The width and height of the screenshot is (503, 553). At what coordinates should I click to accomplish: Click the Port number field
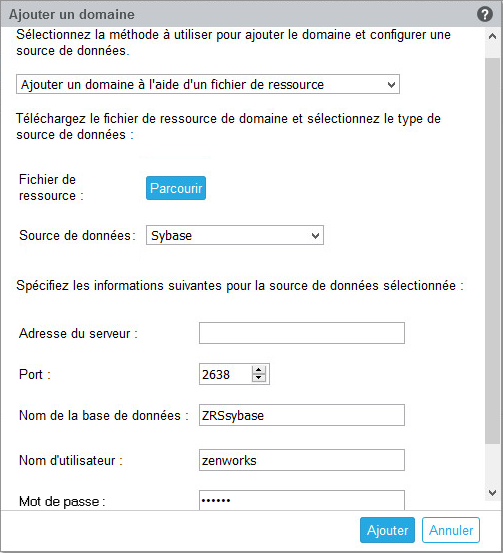[x=226, y=374]
